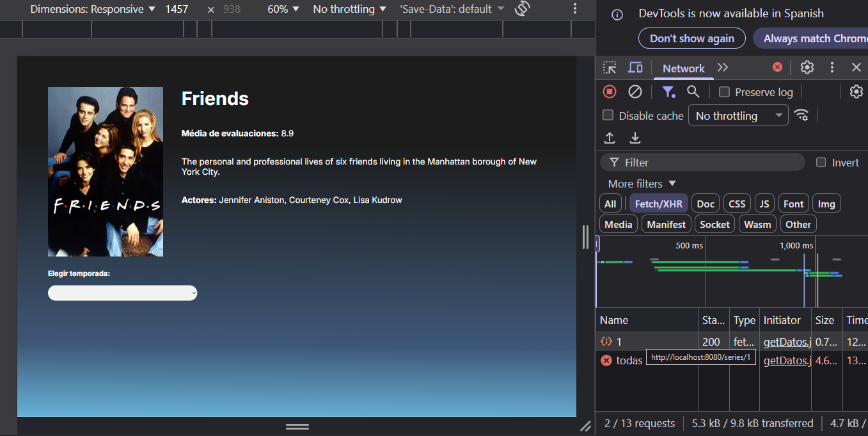Click the Friends poster image

106,172
